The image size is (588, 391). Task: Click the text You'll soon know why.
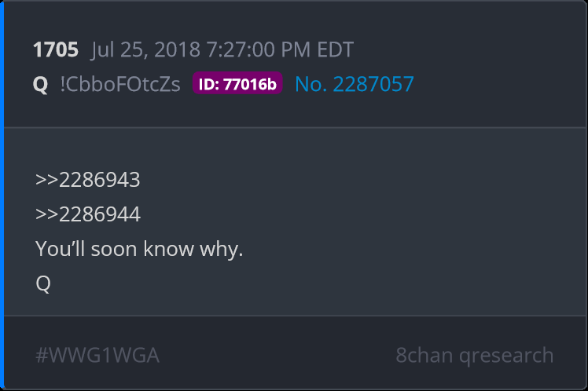[x=139, y=250]
